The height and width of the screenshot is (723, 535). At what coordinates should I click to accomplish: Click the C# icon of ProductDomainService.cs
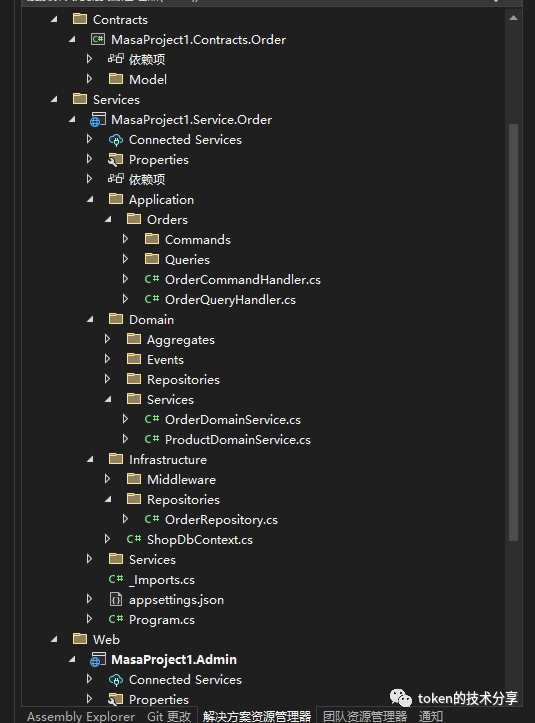click(152, 439)
